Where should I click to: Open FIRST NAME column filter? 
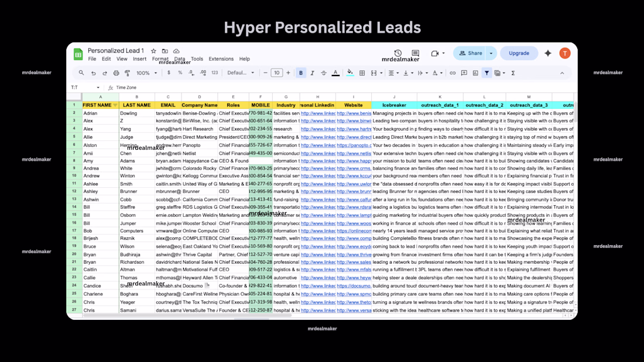[115, 105]
